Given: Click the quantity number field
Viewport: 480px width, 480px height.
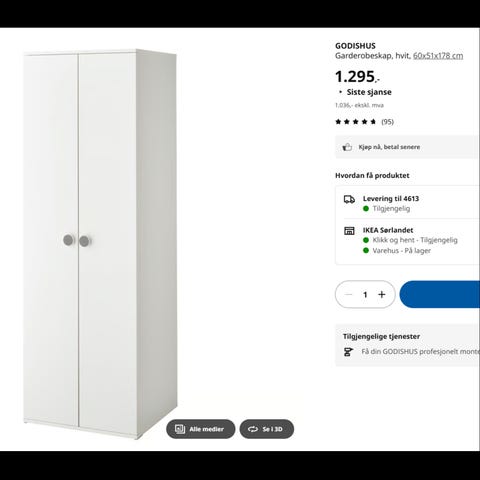Looking at the screenshot, I should tap(365, 294).
